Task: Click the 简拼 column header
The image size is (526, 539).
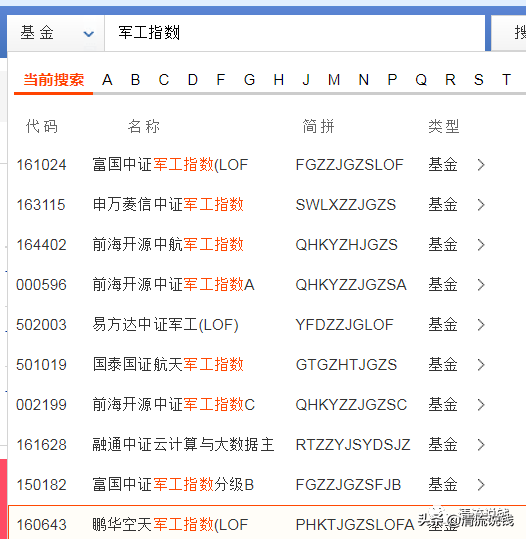Action: pos(318,126)
